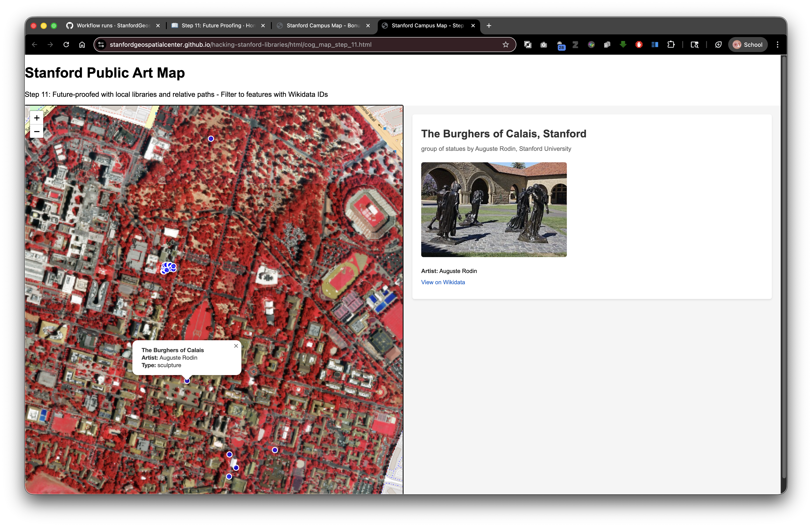Click the green download arrow extension
This screenshot has width=812, height=527.
pyautogui.click(x=623, y=44)
